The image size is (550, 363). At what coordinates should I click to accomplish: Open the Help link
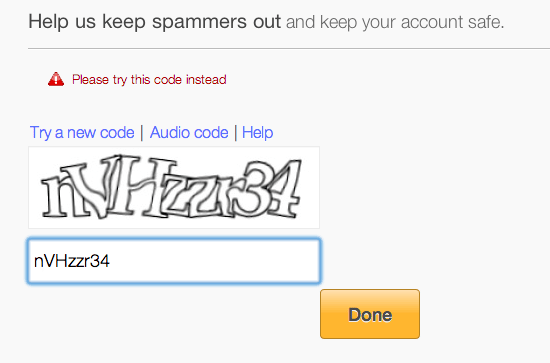(257, 133)
